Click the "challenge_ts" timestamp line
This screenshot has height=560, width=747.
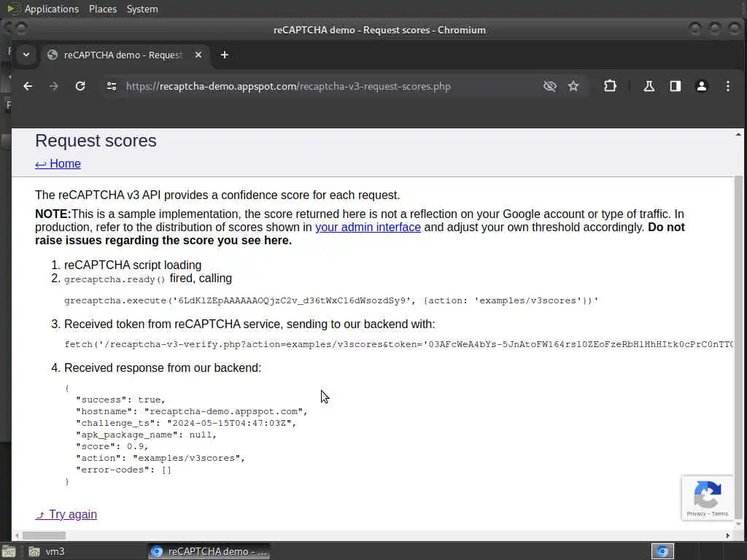click(186, 423)
